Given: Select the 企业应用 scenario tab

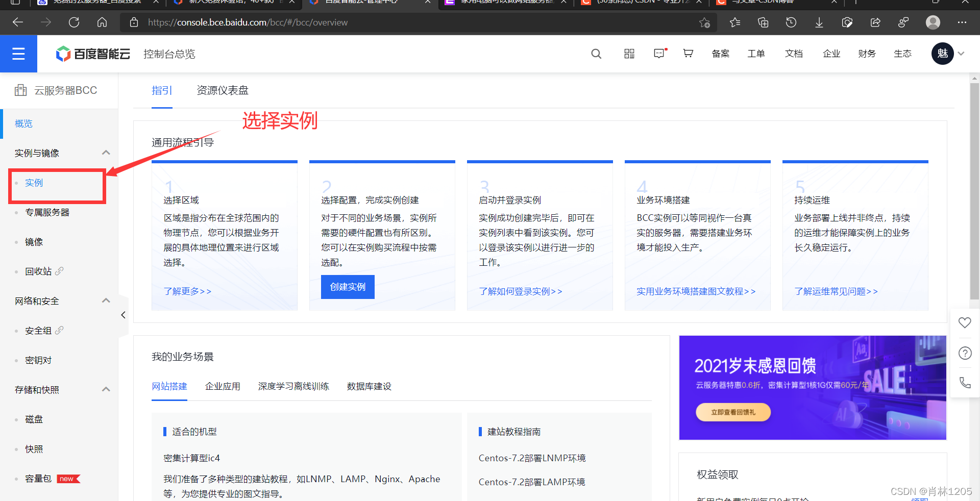Looking at the screenshot, I should click(x=223, y=386).
